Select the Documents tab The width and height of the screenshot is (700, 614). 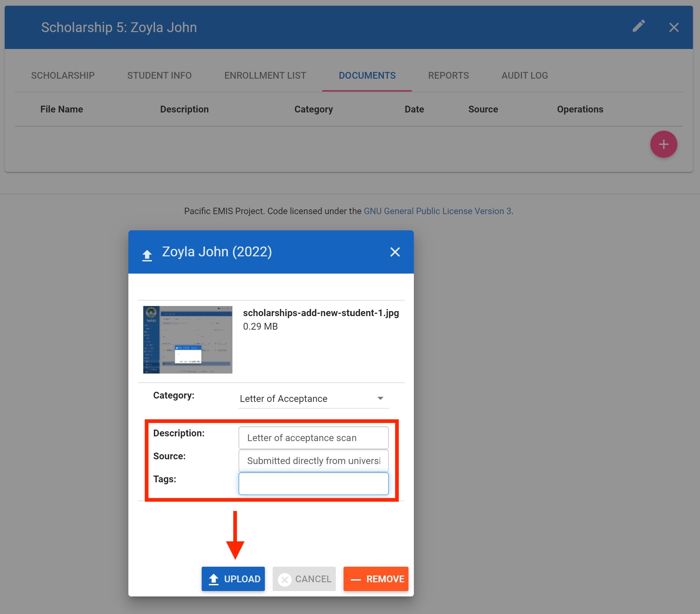coord(367,75)
